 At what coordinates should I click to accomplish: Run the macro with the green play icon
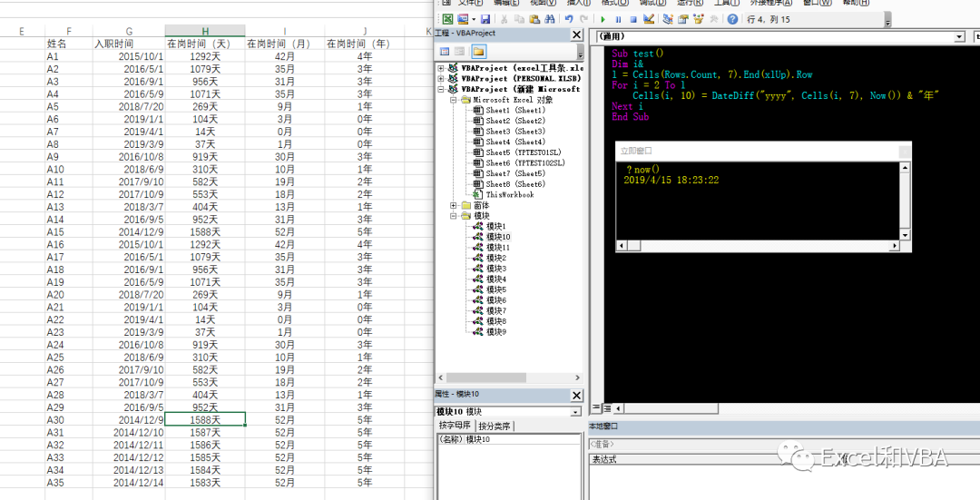[x=603, y=19]
